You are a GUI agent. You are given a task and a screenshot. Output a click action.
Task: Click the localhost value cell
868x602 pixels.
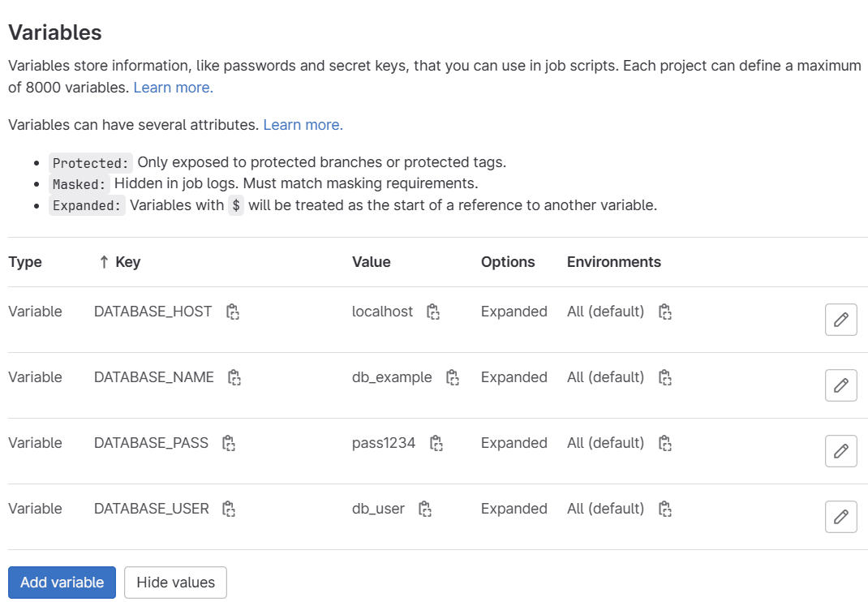point(383,312)
